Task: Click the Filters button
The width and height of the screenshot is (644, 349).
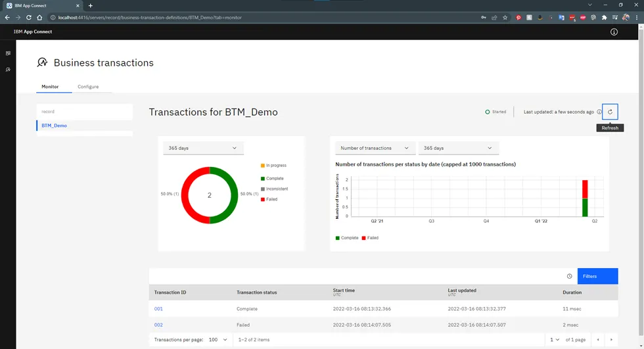Action: 597,276
